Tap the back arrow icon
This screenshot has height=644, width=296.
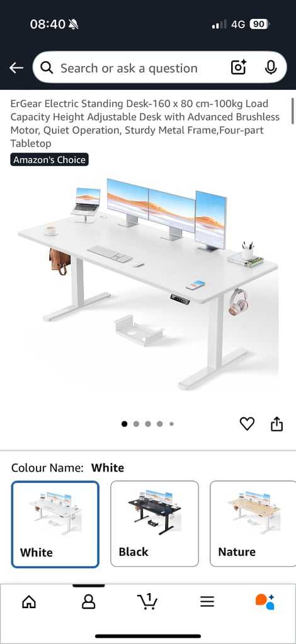pos(16,68)
